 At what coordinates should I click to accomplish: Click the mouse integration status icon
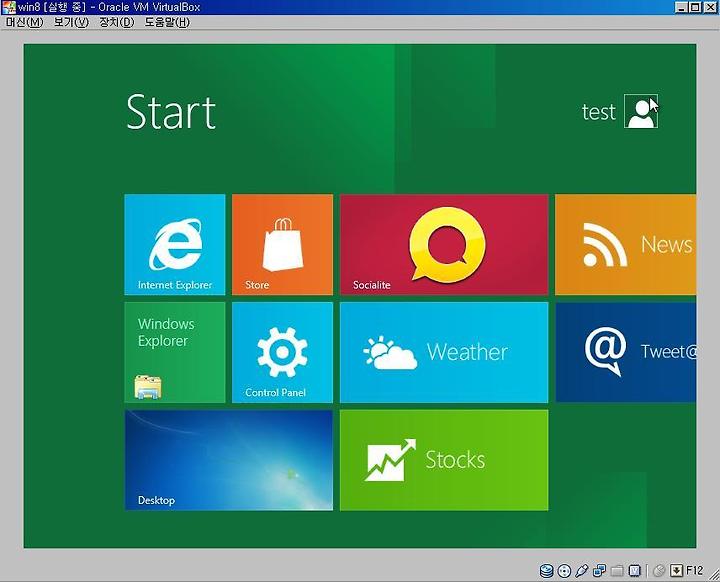click(x=659, y=571)
